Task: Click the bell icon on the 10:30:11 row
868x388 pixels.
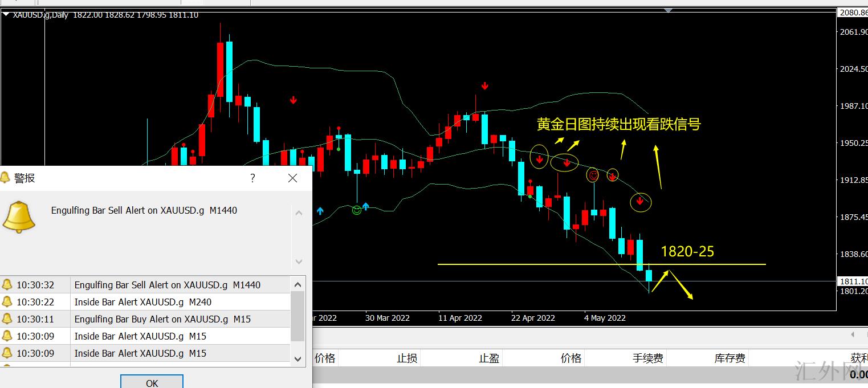Action: [7, 319]
